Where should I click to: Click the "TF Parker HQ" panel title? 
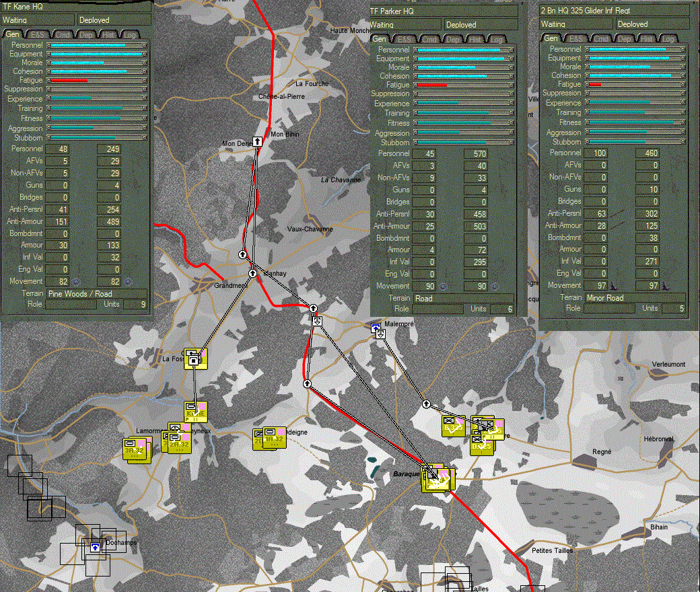[x=392, y=11]
